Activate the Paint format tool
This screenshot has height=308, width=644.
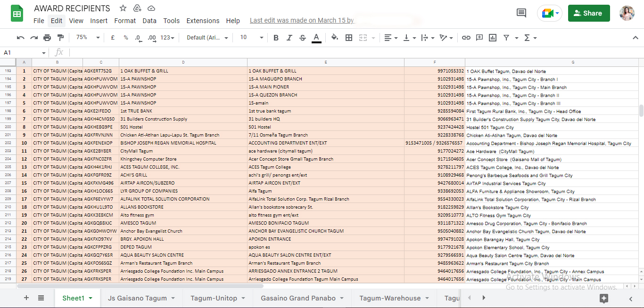click(x=60, y=38)
